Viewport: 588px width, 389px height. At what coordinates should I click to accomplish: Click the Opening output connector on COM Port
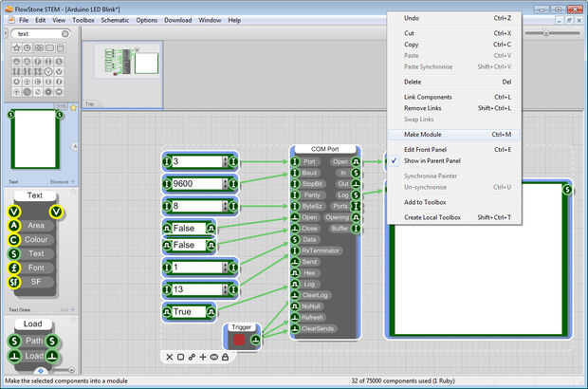(356, 217)
